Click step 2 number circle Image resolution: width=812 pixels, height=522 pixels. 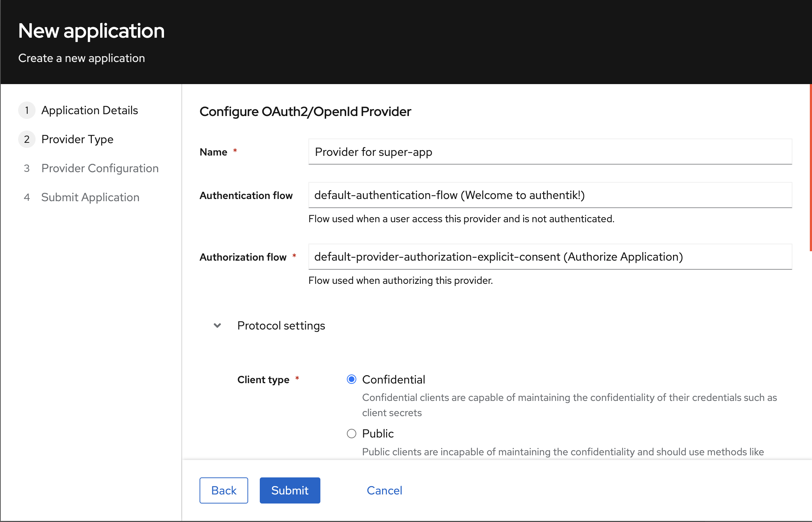27,139
